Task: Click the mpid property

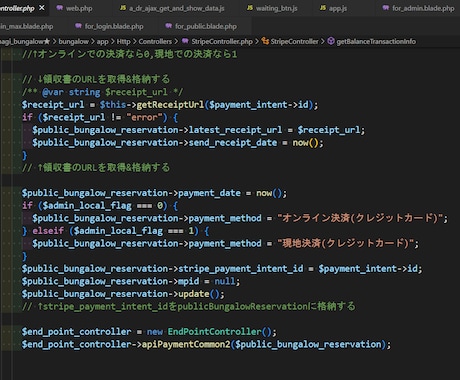Action: click(x=189, y=281)
